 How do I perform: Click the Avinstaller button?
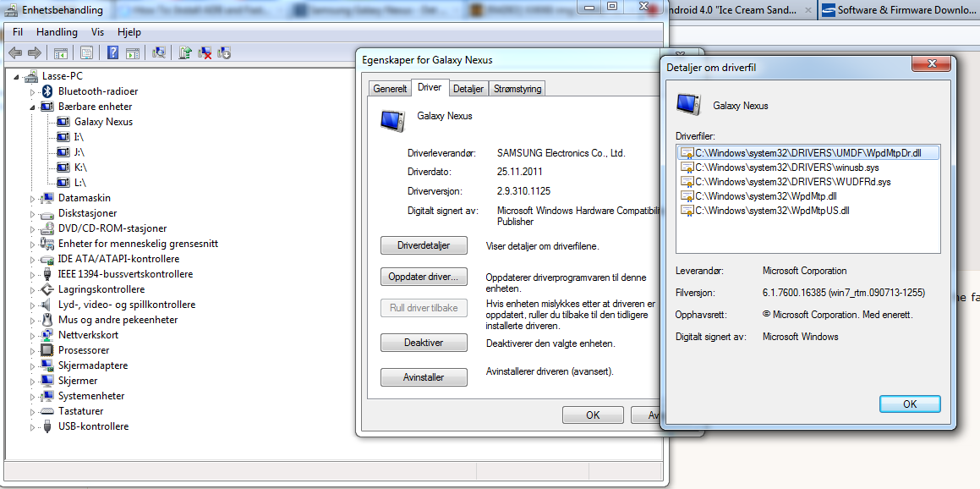point(424,377)
